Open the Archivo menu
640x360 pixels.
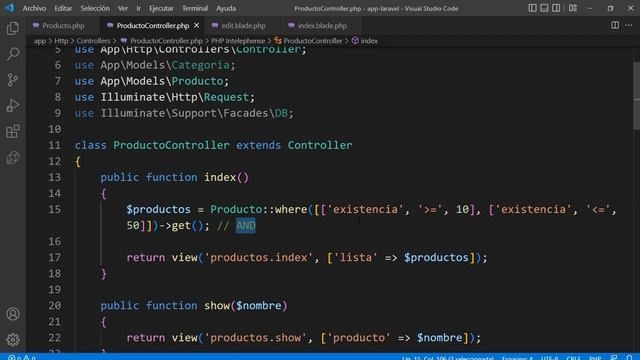click(34, 8)
